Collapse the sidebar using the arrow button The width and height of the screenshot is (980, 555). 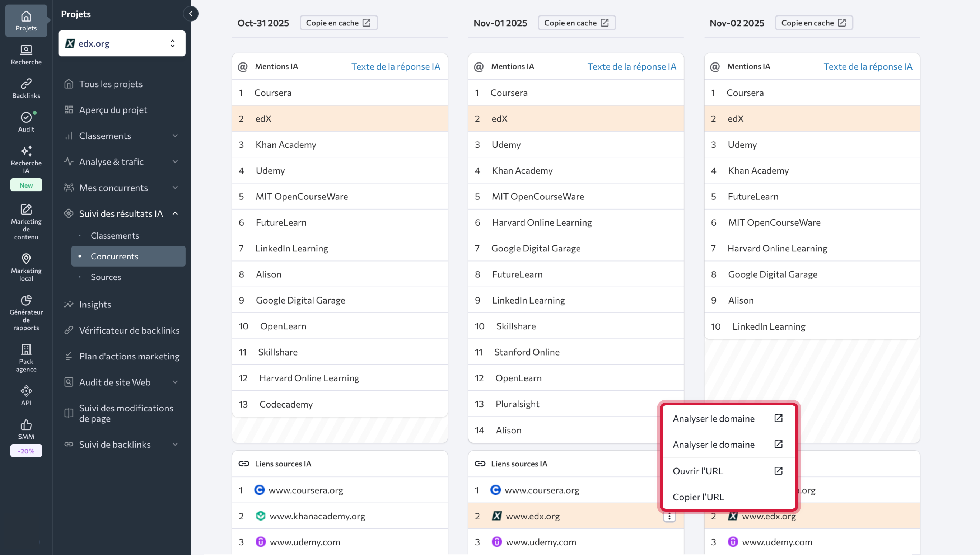point(191,14)
